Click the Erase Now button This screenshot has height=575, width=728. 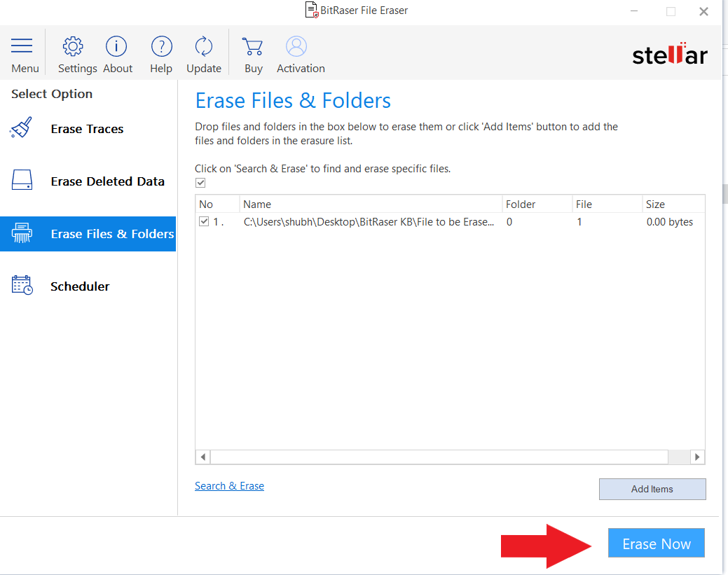pyautogui.click(x=657, y=543)
